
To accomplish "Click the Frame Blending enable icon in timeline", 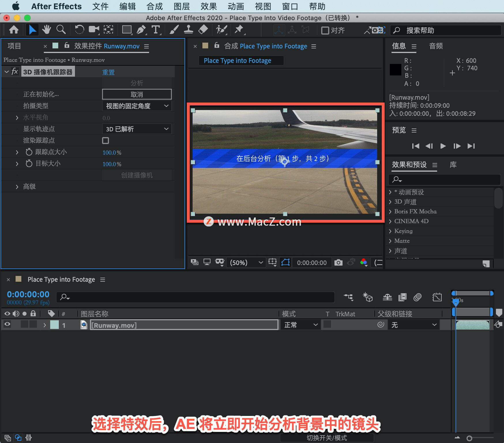I will pos(402,297).
